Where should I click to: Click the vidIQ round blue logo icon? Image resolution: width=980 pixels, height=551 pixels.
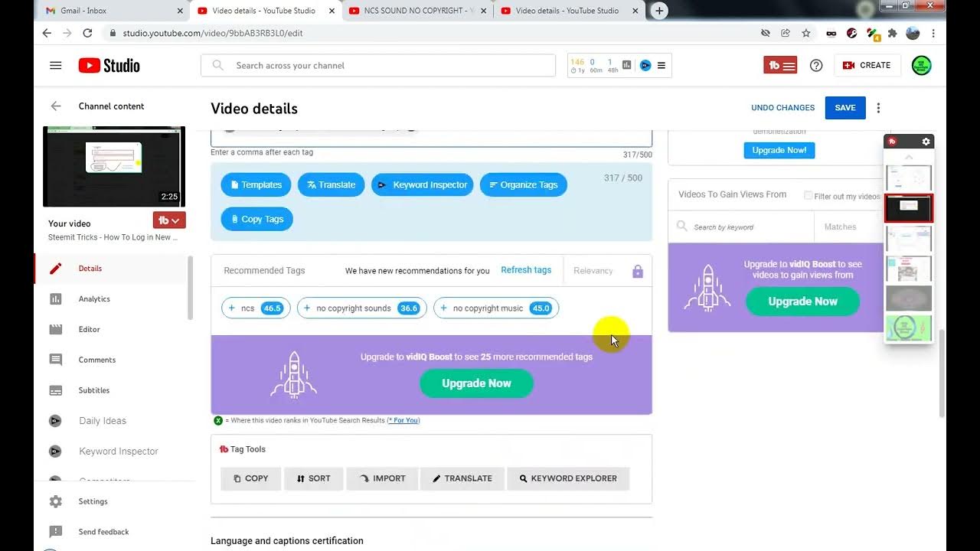645,66
